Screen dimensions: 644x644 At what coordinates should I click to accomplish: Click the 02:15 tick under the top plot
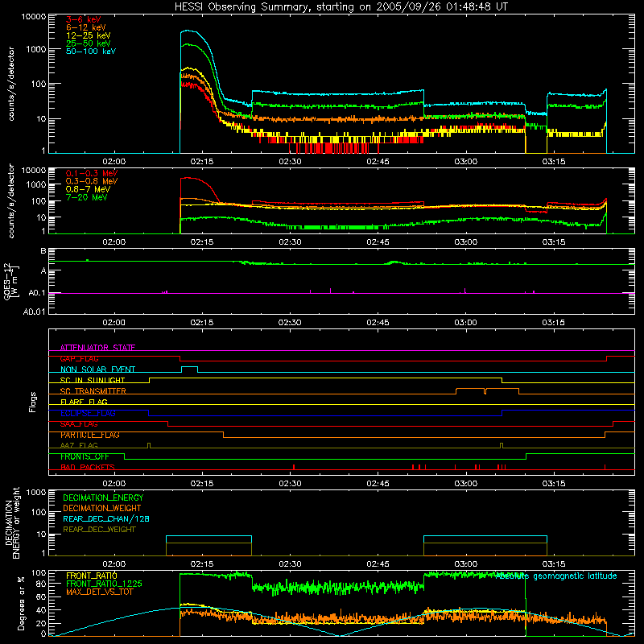(x=202, y=162)
